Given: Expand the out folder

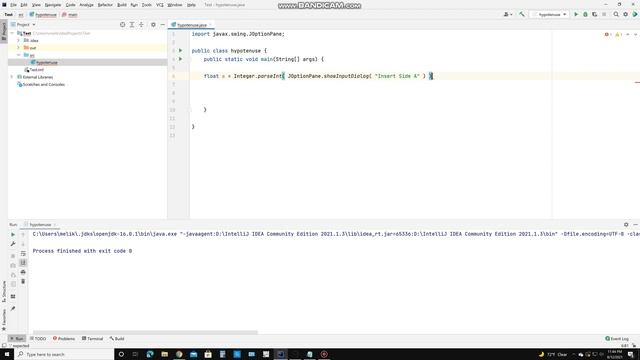Looking at the screenshot, I should pyautogui.click(x=18, y=48).
